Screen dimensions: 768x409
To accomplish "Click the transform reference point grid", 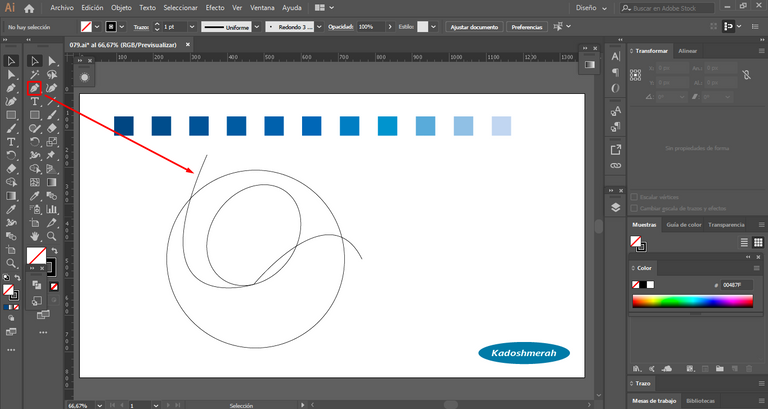I will 635,74.
